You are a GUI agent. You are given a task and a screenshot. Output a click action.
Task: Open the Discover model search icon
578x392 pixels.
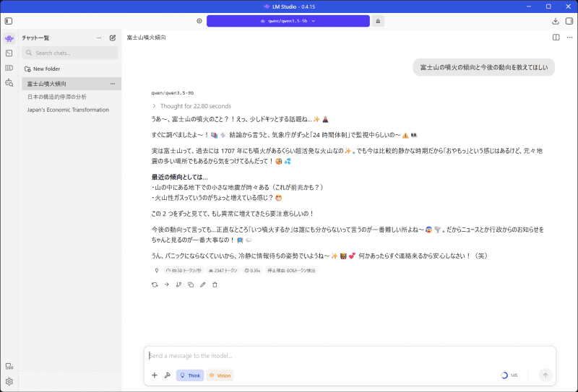[9, 82]
